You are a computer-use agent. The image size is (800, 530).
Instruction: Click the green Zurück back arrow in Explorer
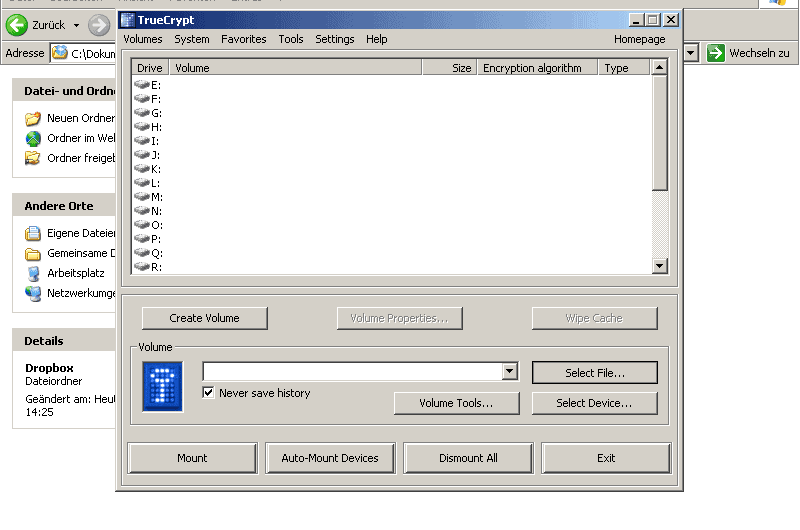pos(17,25)
